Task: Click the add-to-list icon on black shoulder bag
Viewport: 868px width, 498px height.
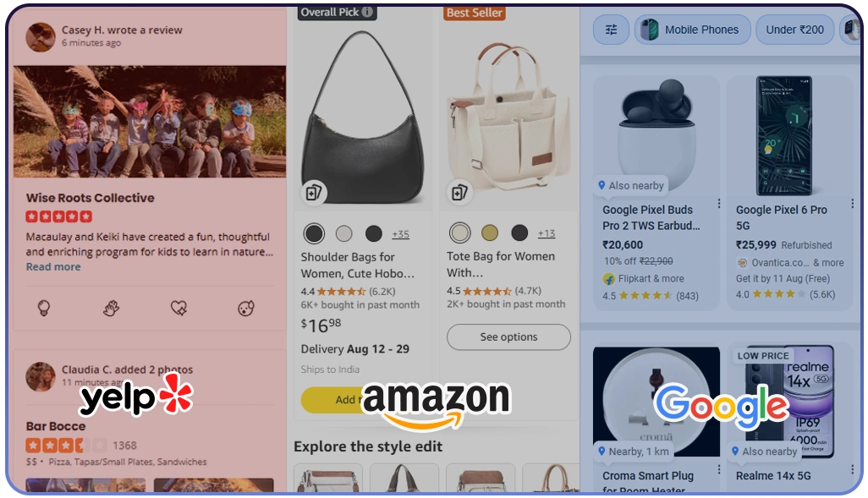Action: coord(314,193)
